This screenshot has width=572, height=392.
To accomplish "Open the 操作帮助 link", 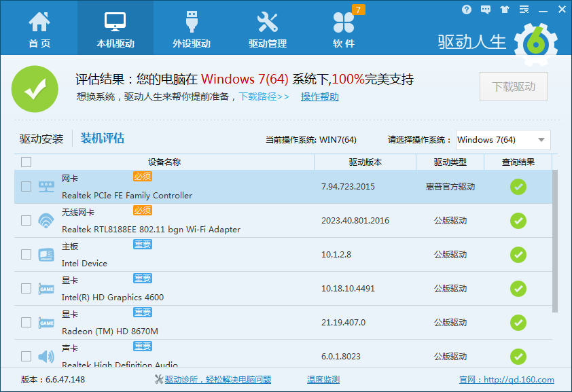I will tap(320, 96).
